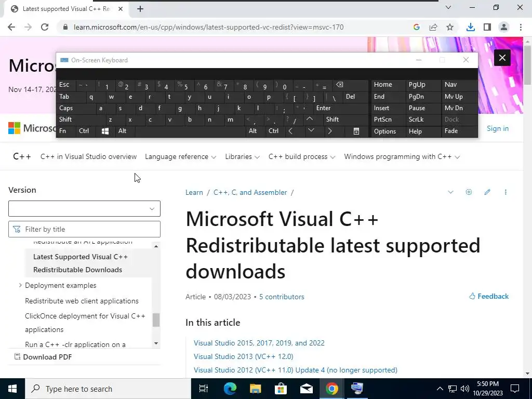This screenshot has height=399, width=532.
Task: Open a new browser tab
Action: (140, 9)
